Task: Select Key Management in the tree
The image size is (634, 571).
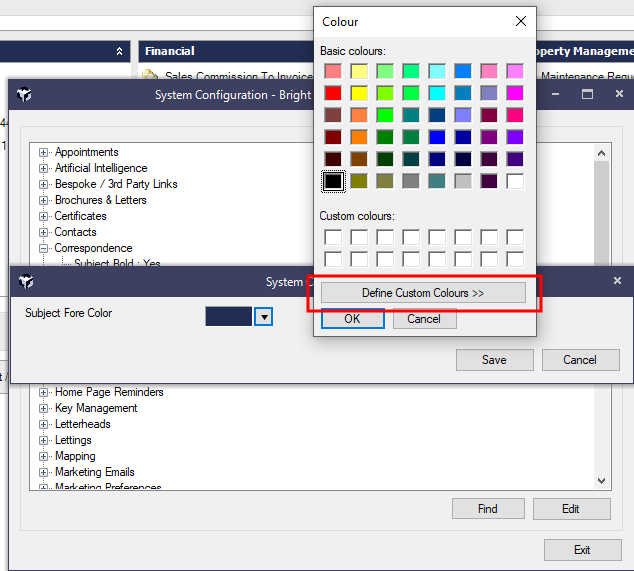Action: tap(96, 408)
